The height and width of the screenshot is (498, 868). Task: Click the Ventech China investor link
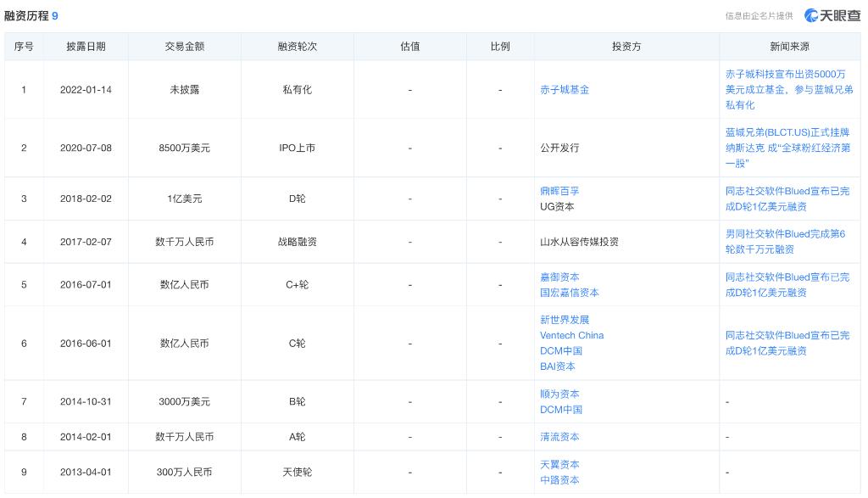(x=571, y=335)
